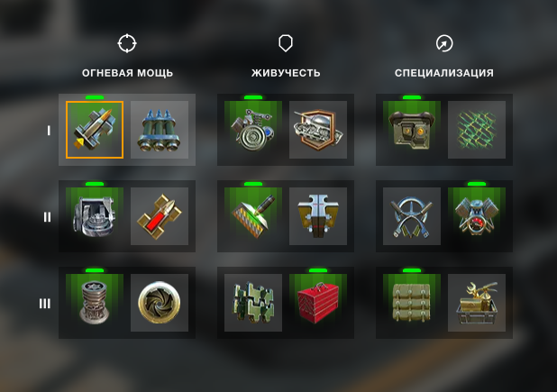Choose the crate with golden tools
557x392 pixels.
477,303
